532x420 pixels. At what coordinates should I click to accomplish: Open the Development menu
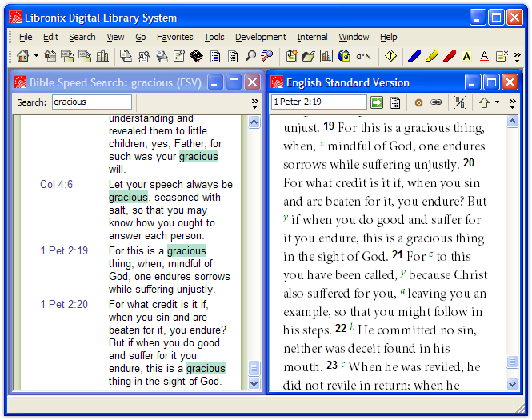(x=261, y=37)
